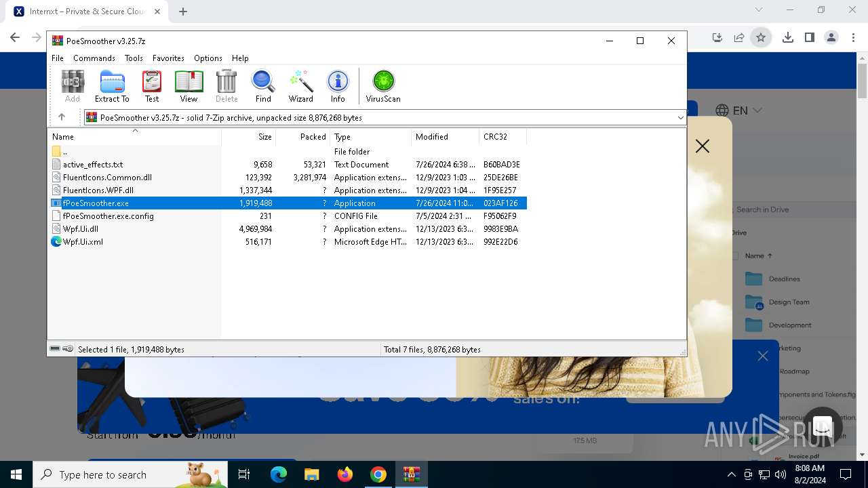Expand the archive path dropdown
The width and height of the screenshot is (868, 488).
(x=680, y=118)
